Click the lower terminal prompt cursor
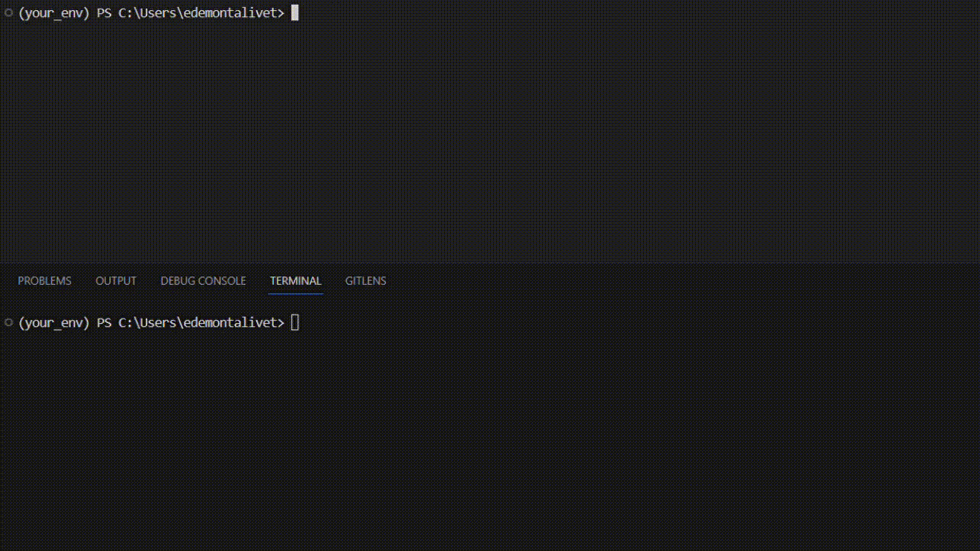This screenshot has height=551, width=980. tap(295, 323)
